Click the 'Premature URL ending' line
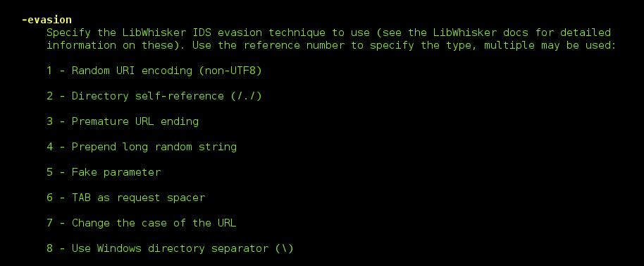 coord(135,121)
